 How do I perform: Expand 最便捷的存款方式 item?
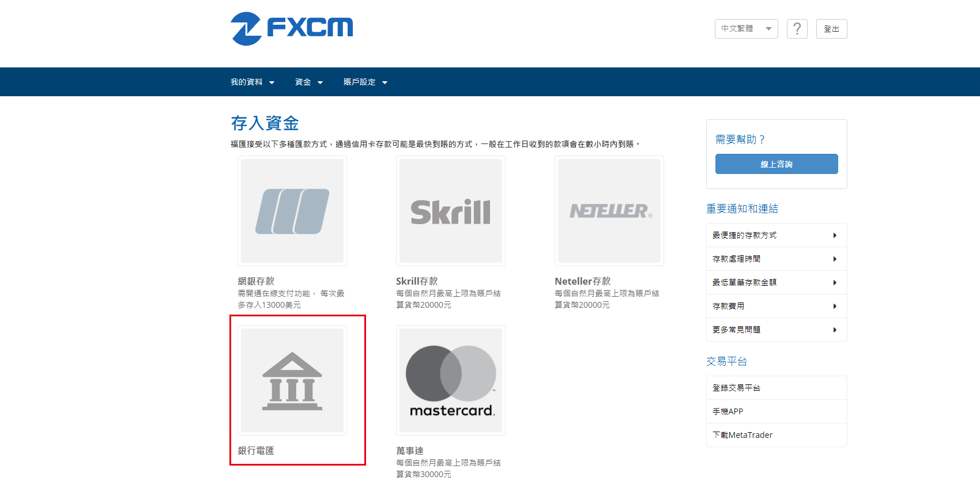pos(777,235)
